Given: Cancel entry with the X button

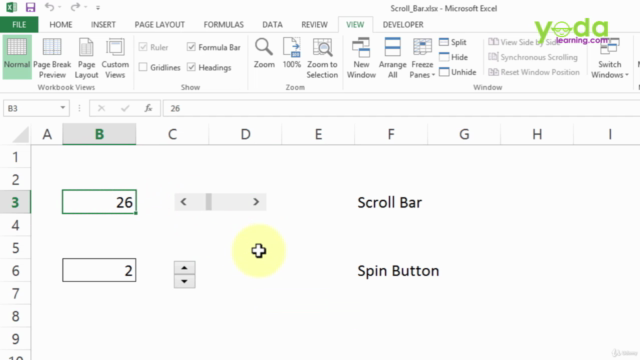Looking at the screenshot, I should (x=101, y=108).
